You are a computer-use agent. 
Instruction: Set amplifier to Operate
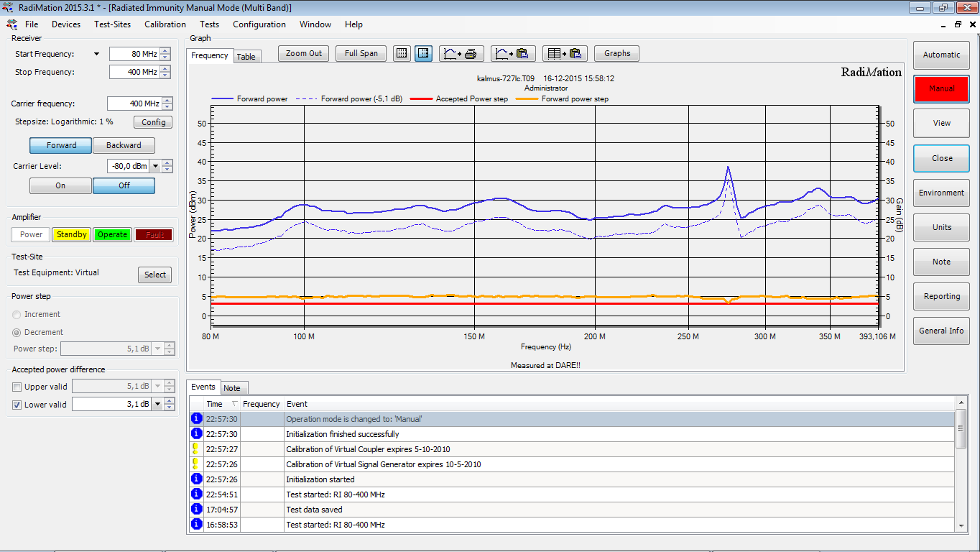click(113, 234)
